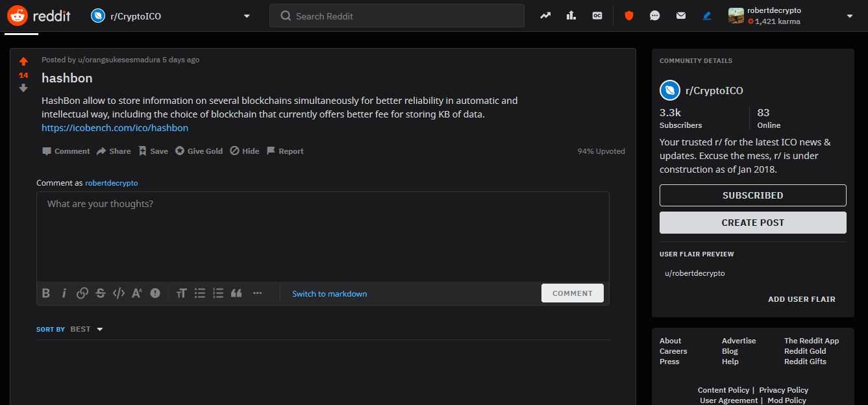
Task: Open the Help footer link
Action: (730, 362)
